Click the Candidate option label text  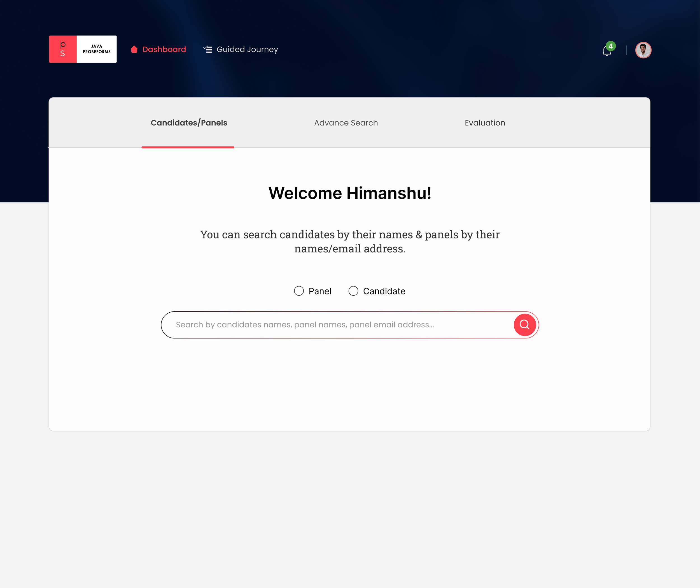pyautogui.click(x=384, y=291)
